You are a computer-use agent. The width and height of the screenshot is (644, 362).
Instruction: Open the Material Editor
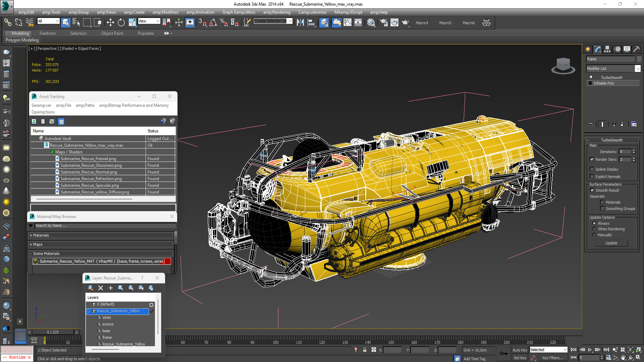click(371, 22)
